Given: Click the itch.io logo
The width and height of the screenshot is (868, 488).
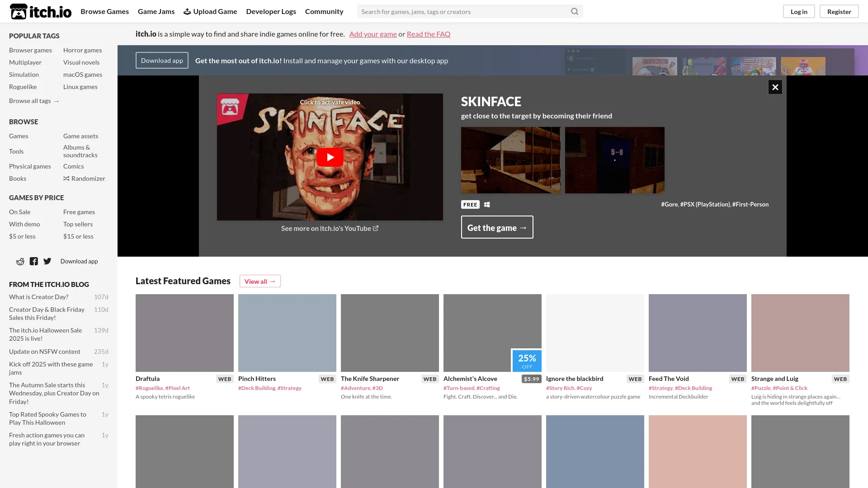Looking at the screenshot, I should (x=41, y=11).
